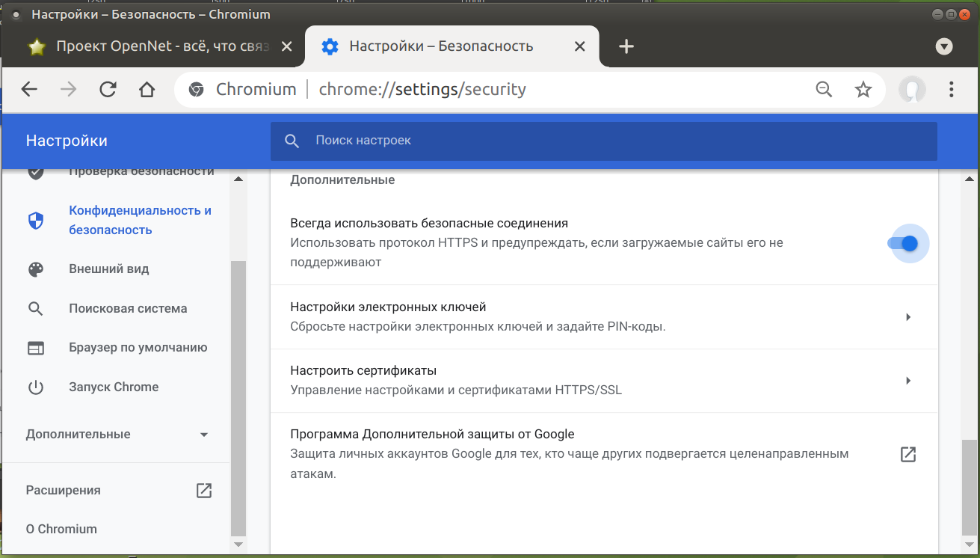Toggle 'Always use secure connections' switch

(x=903, y=243)
